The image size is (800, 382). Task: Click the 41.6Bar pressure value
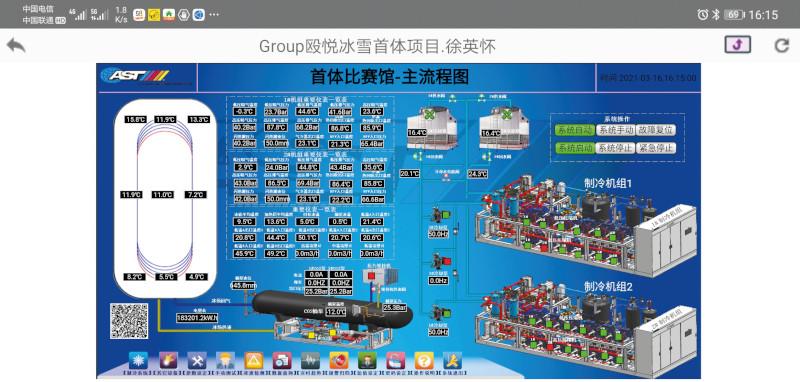tap(340, 112)
